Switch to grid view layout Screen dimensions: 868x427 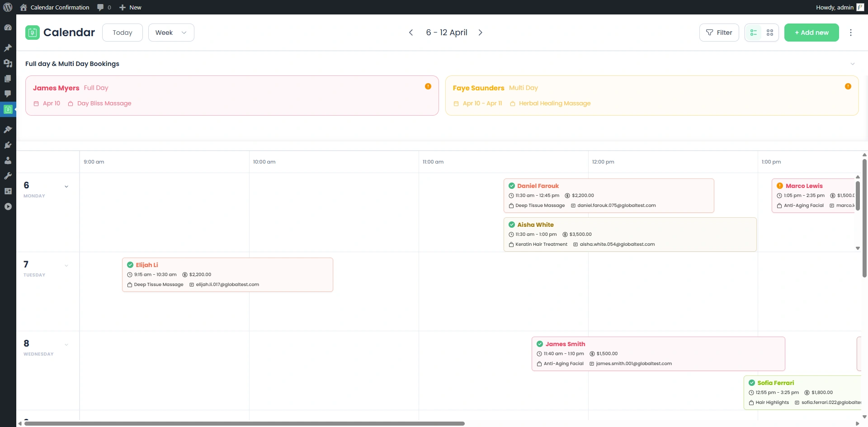(770, 33)
